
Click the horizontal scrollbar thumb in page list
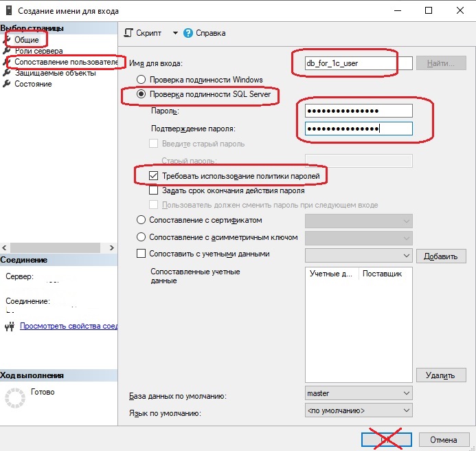[55, 247]
